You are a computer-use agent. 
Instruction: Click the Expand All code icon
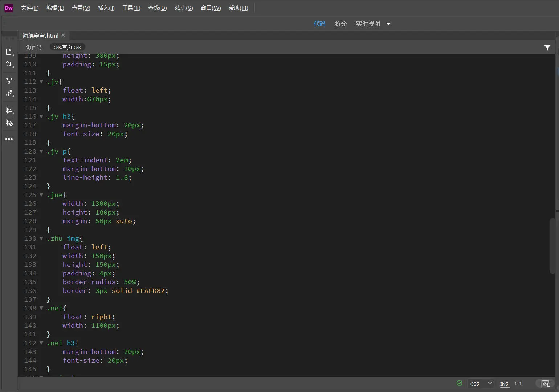point(9,81)
